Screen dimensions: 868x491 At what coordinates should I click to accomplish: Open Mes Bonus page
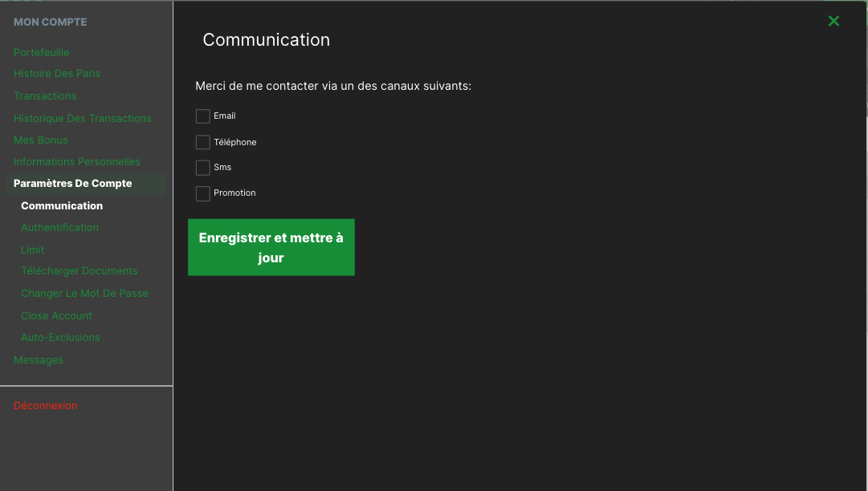[41, 140]
